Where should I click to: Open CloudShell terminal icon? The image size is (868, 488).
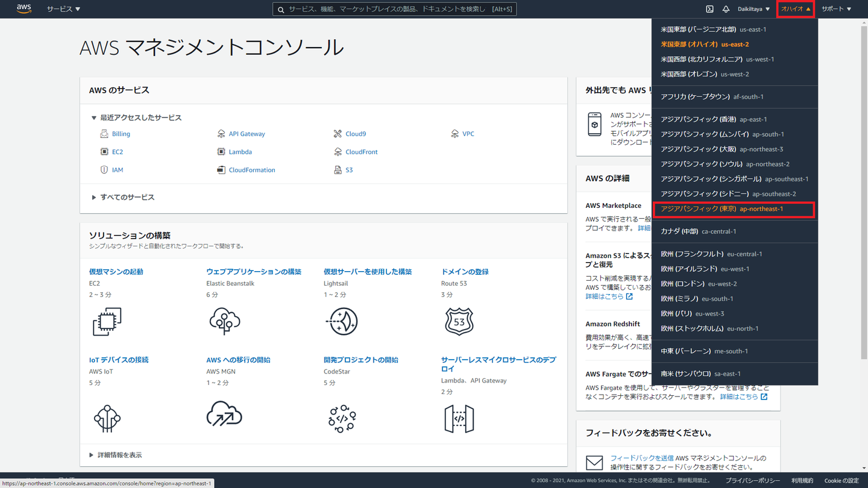click(x=709, y=9)
